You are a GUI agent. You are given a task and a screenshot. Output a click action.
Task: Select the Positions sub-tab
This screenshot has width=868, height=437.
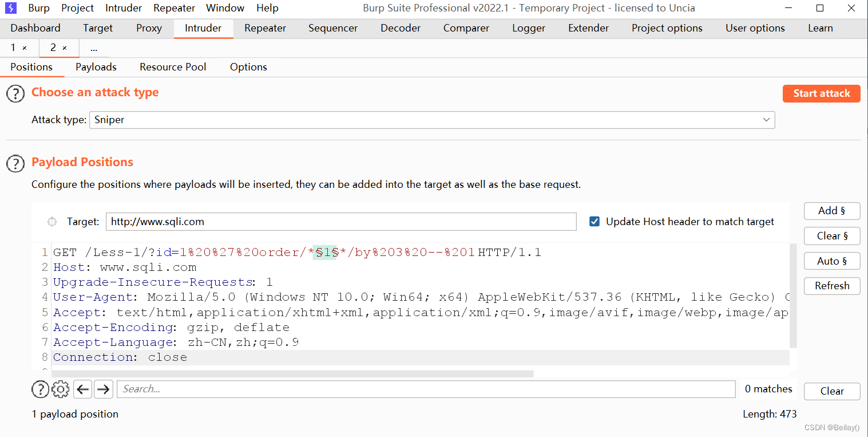coord(31,67)
